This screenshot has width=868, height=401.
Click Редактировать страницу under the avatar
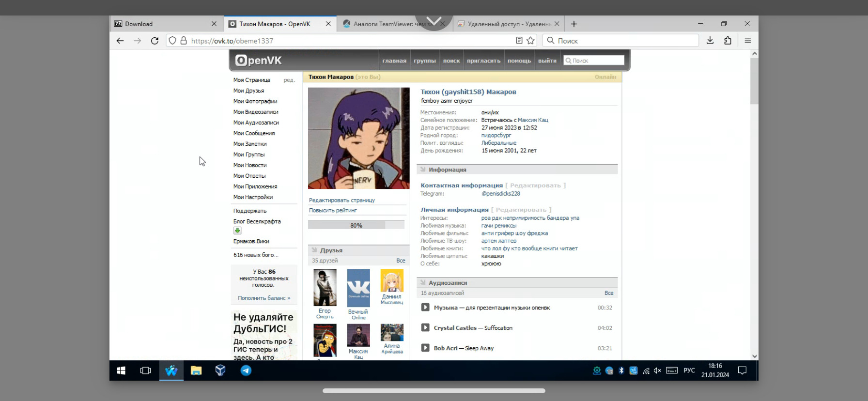coord(342,200)
